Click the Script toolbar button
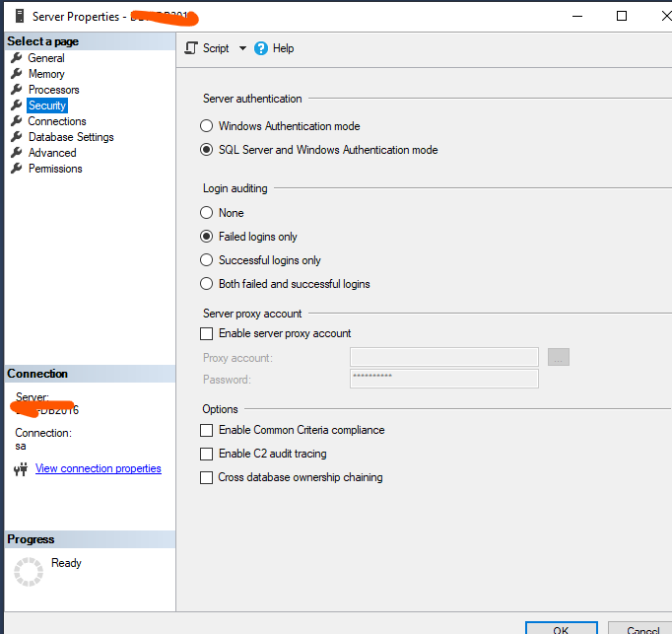 tap(207, 48)
